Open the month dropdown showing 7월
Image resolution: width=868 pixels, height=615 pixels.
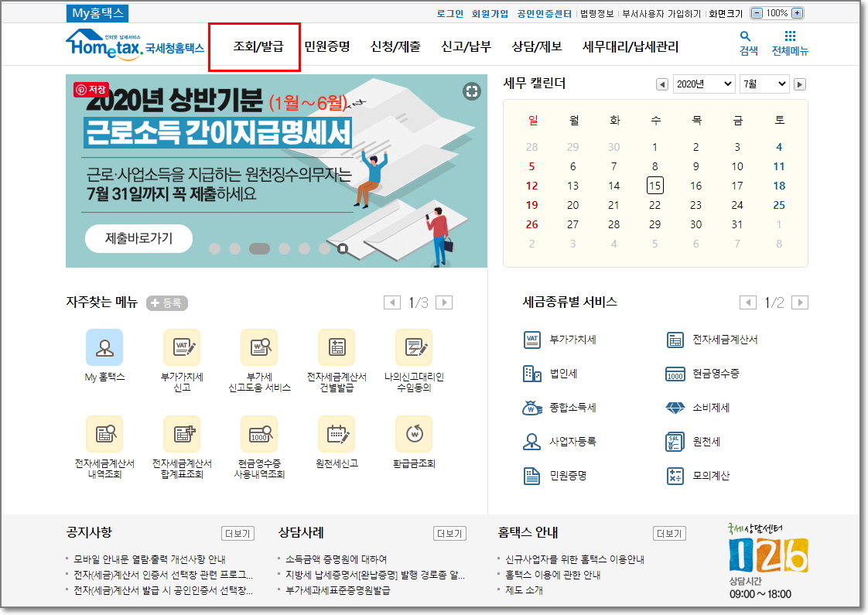(764, 84)
